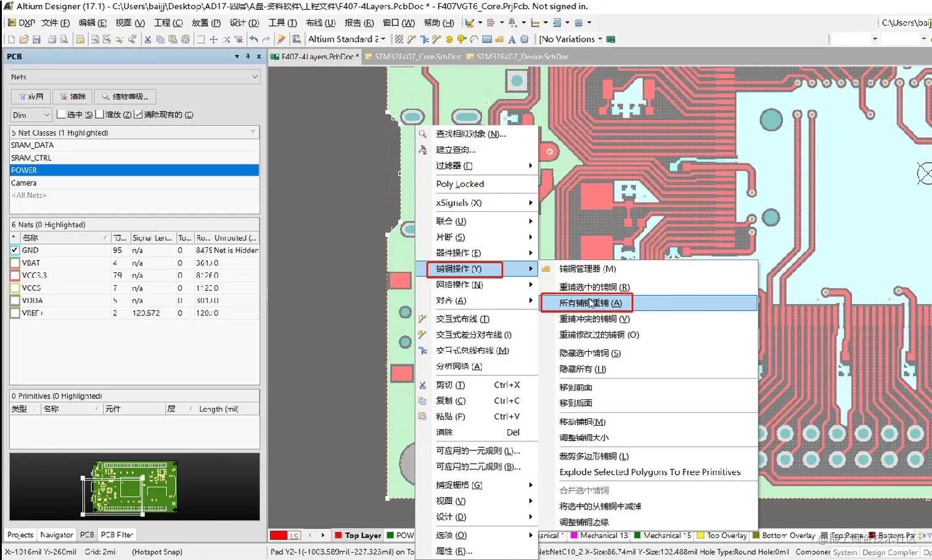
Task: Toggle the VDDA net checkbox
Action: click(x=15, y=301)
